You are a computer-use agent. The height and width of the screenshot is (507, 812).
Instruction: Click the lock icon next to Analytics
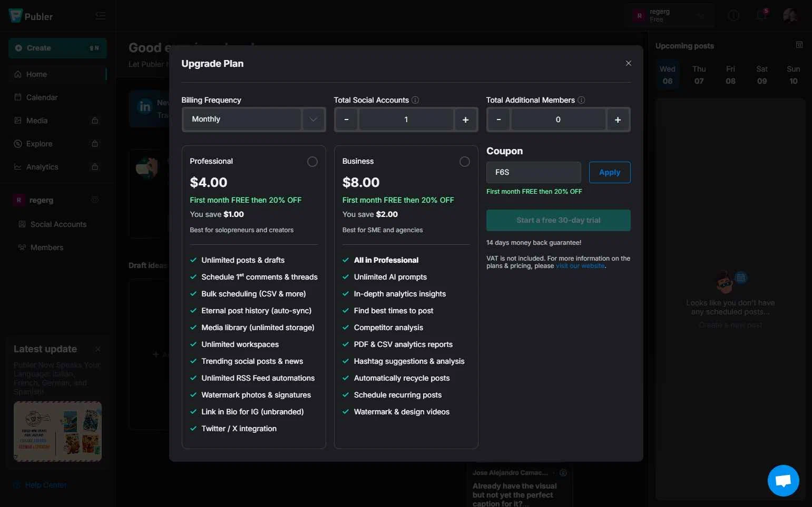coord(95,166)
